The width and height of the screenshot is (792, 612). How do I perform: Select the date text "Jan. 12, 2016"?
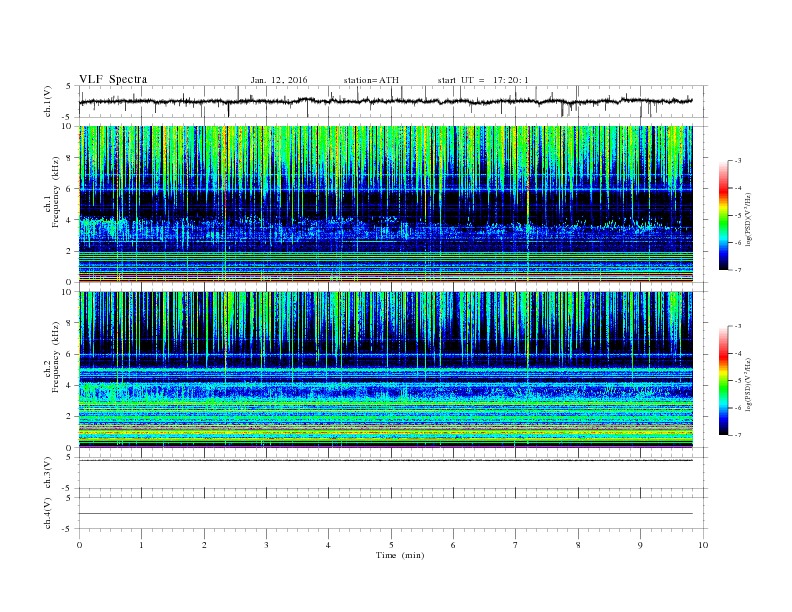click(279, 80)
